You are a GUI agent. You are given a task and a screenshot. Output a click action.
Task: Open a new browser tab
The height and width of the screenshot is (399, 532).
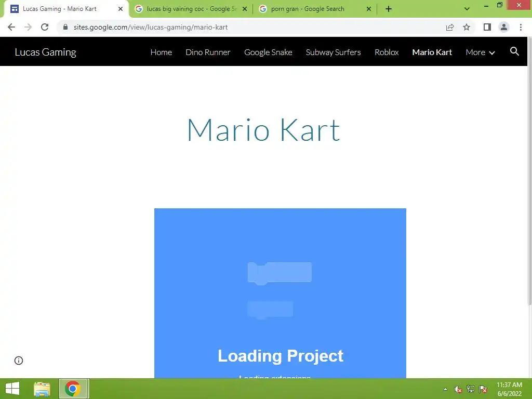tap(389, 9)
